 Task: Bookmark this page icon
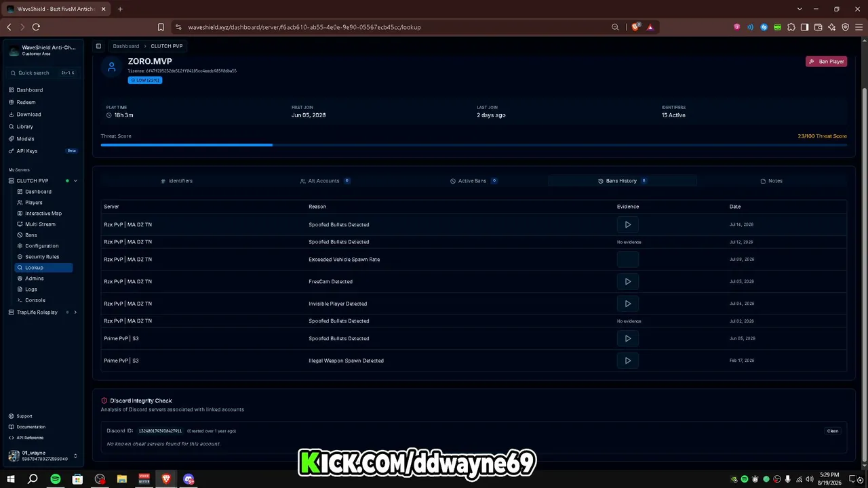[161, 27]
